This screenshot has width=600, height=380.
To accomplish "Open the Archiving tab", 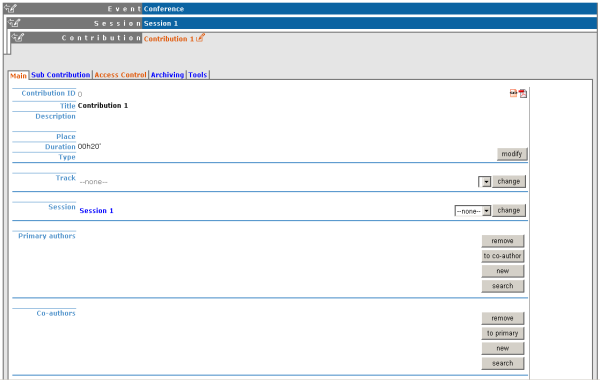I will tap(167, 75).
